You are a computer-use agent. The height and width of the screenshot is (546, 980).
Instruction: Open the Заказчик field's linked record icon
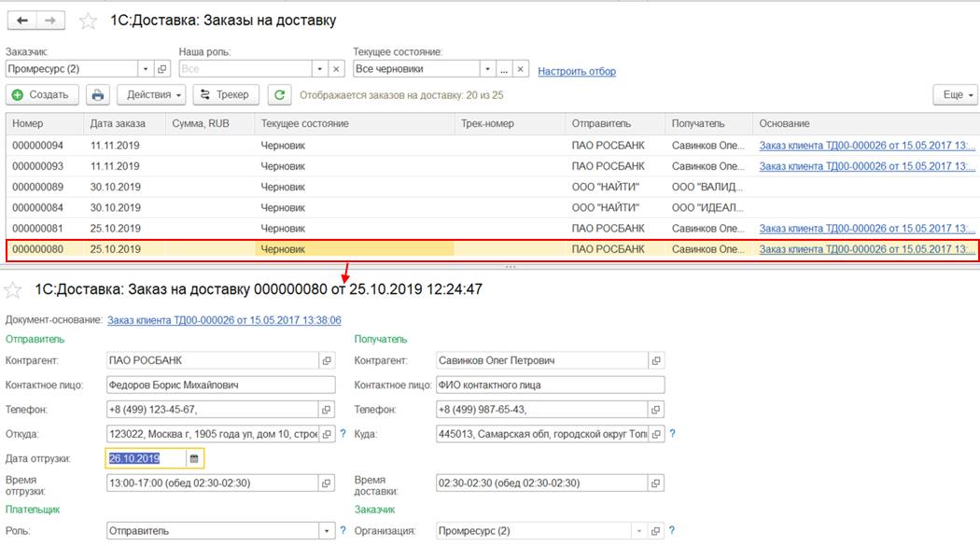(x=161, y=69)
